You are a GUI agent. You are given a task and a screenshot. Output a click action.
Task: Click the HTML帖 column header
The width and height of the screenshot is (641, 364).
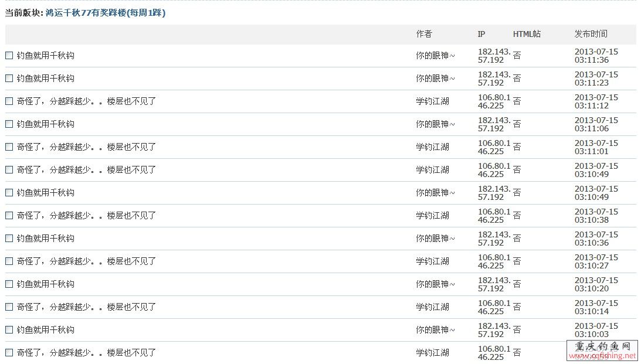click(x=527, y=34)
